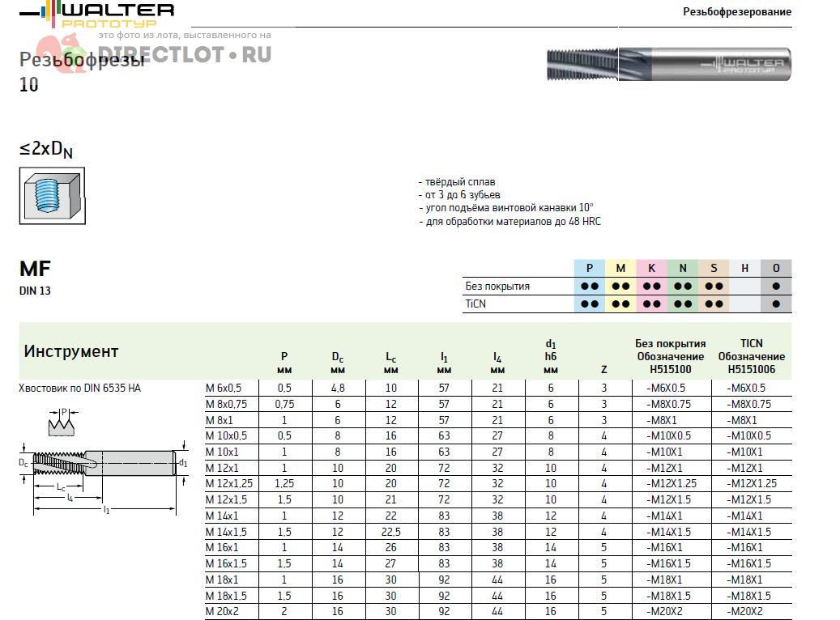Select the green N material group cell
The image size is (840, 620).
pos(683,268)
